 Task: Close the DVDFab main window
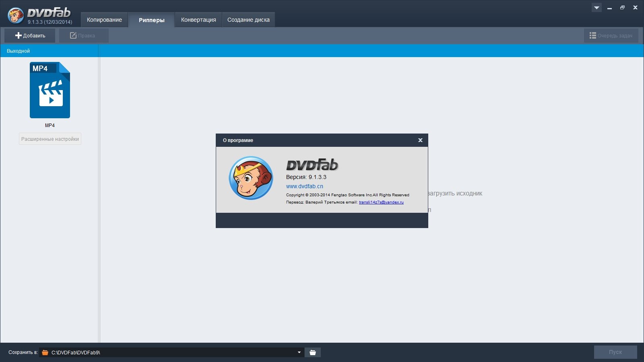pyautogui.click(x=635, y=8)
